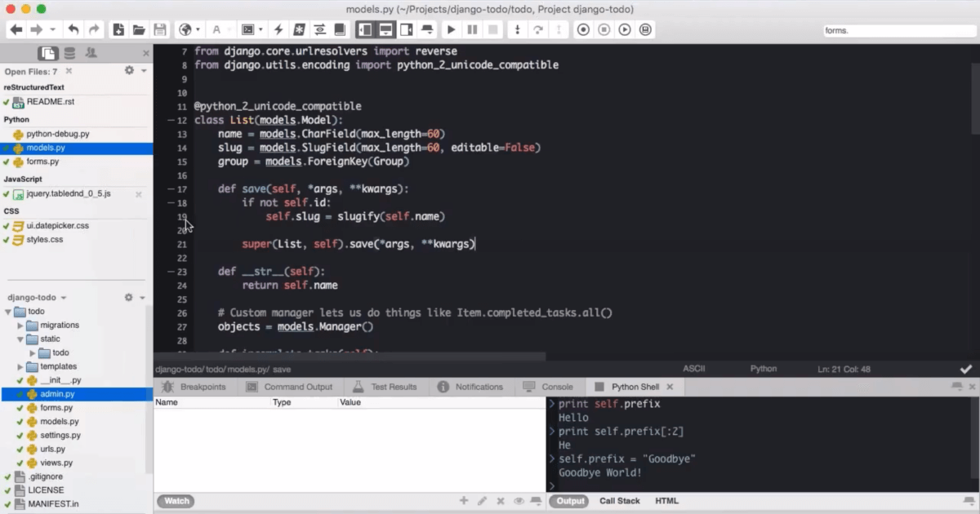Open the Breakpoints tab

(x=194, y=387)
